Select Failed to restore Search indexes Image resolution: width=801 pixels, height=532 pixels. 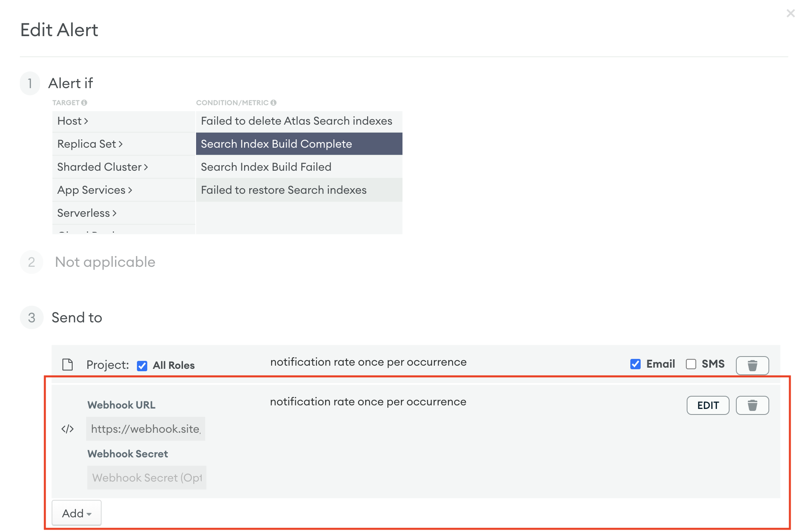[283, 190]
